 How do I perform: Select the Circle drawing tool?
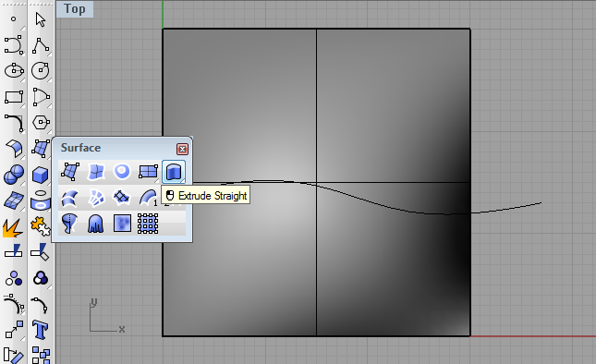click(x=41, y=70)
